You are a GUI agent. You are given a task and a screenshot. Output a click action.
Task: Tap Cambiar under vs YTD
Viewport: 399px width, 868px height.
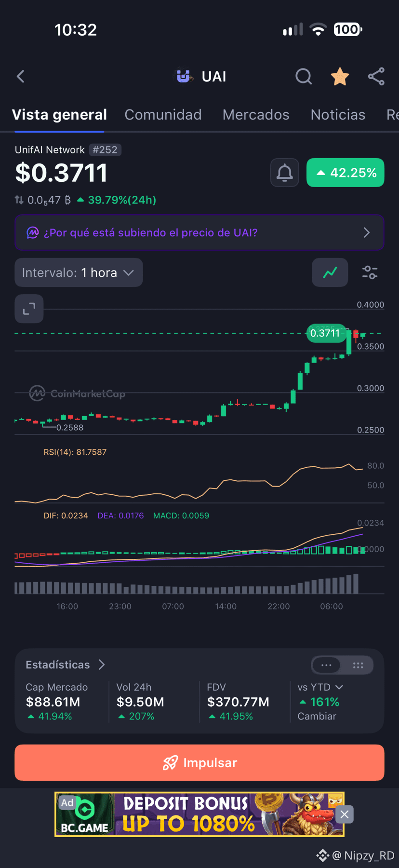[x=317, y=717]
